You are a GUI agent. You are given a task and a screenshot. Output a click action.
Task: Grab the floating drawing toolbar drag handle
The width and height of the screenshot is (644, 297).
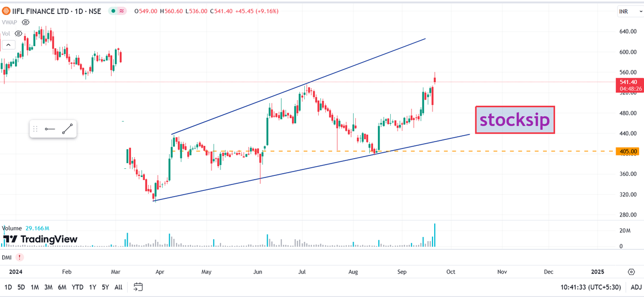[x=35, y=129]
